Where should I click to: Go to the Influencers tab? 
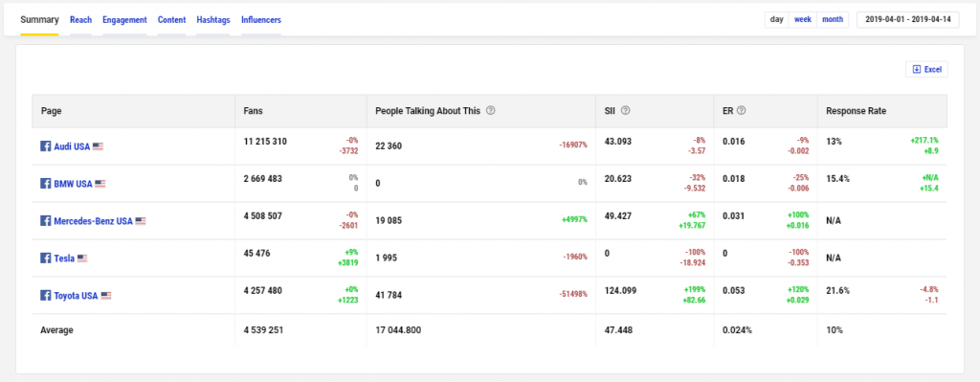pyautogui.click(x=261, y=19)
